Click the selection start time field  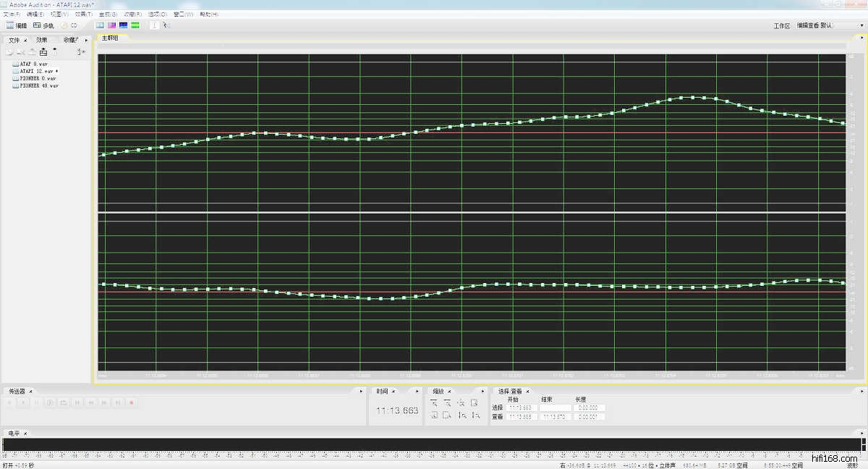pyautogui.click(x=522, y=407)
